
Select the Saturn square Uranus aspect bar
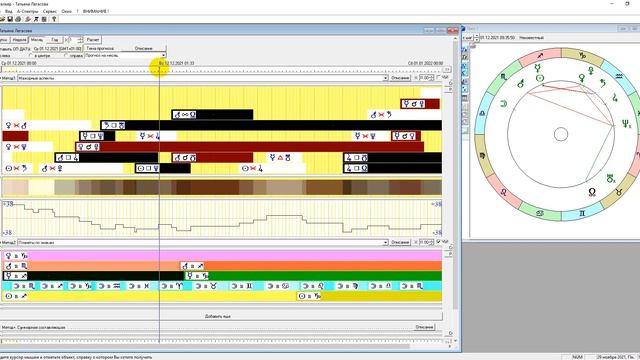click(271, 125)
